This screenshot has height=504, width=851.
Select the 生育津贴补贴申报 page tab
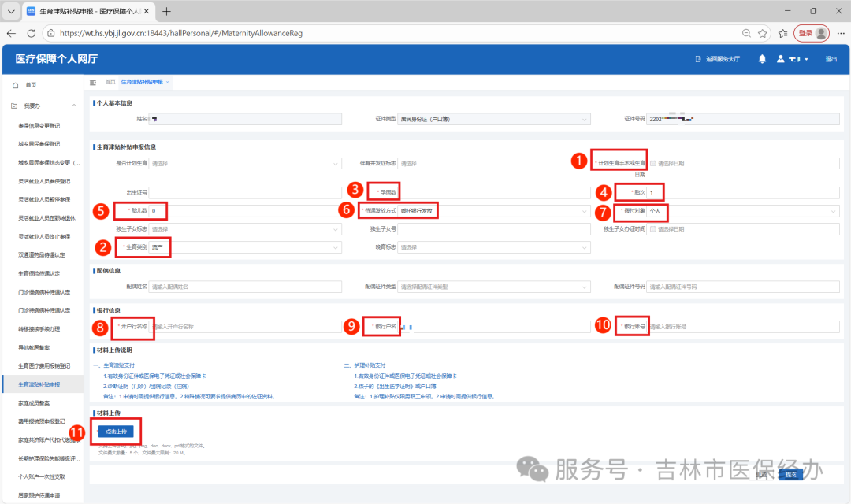(142, 83)
